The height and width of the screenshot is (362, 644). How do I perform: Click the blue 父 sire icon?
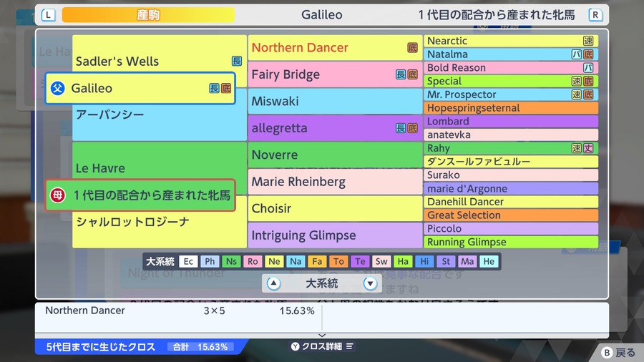[58, 88]
